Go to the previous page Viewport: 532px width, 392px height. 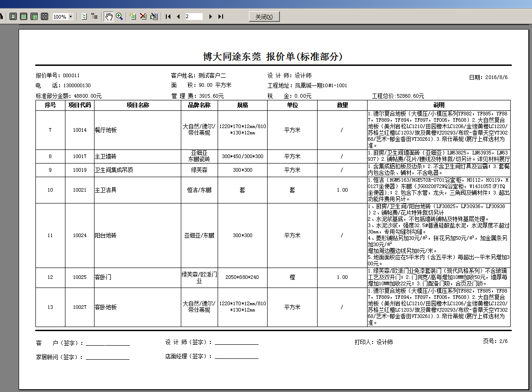178,16
